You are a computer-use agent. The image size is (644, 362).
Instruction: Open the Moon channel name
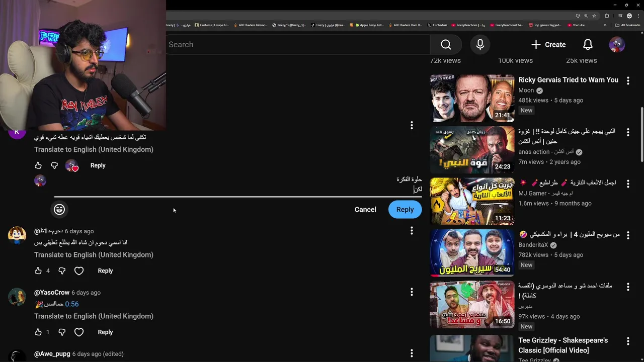coord(526,90)
